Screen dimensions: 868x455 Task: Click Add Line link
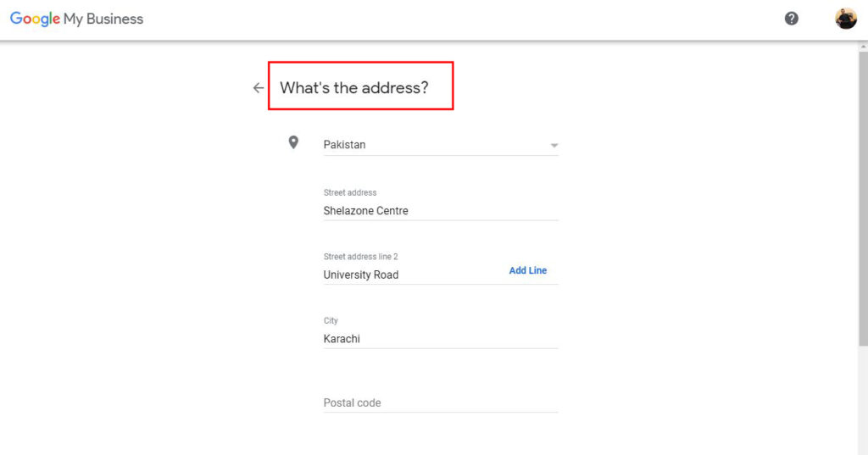(x=527, y=270)
